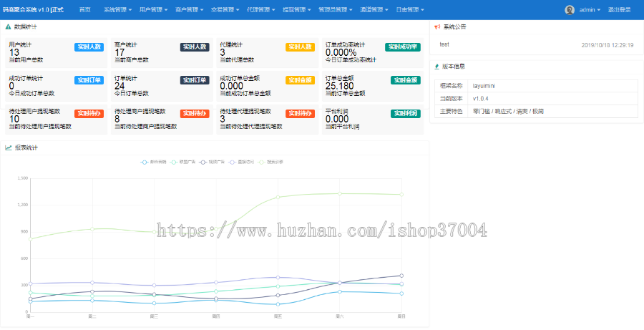
Task: Toggle the 视频广告 legend series
Action: [x=212, y=162]
